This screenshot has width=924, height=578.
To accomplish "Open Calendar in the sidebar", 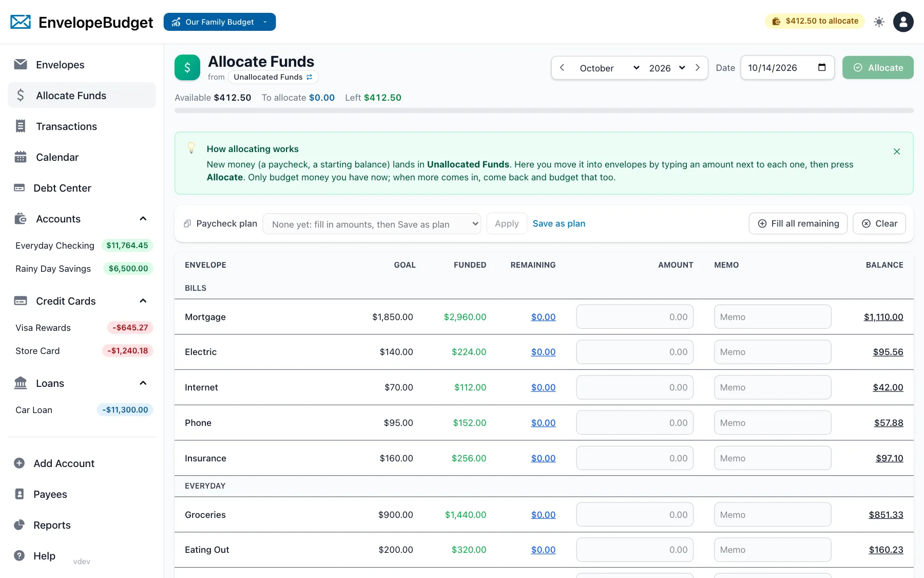I will click(x=82, y=157).
